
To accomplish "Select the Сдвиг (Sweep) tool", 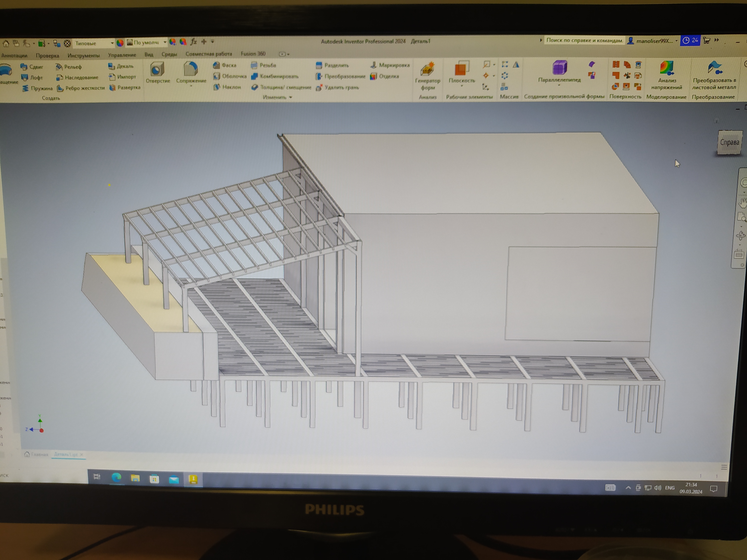I will point(32,66).
